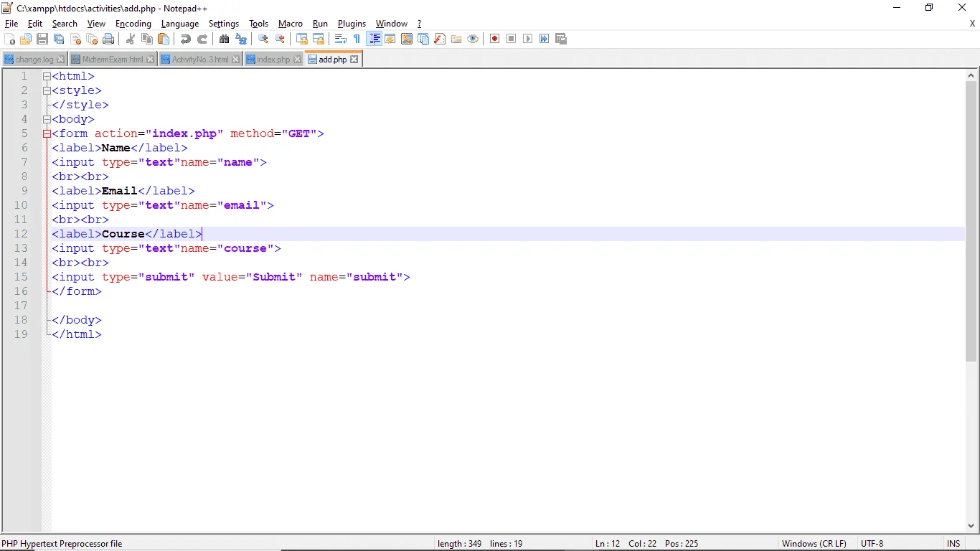Click the Close All toolbar icon
The width and height of the screenshot is (980, 551).
coord(92,39)
